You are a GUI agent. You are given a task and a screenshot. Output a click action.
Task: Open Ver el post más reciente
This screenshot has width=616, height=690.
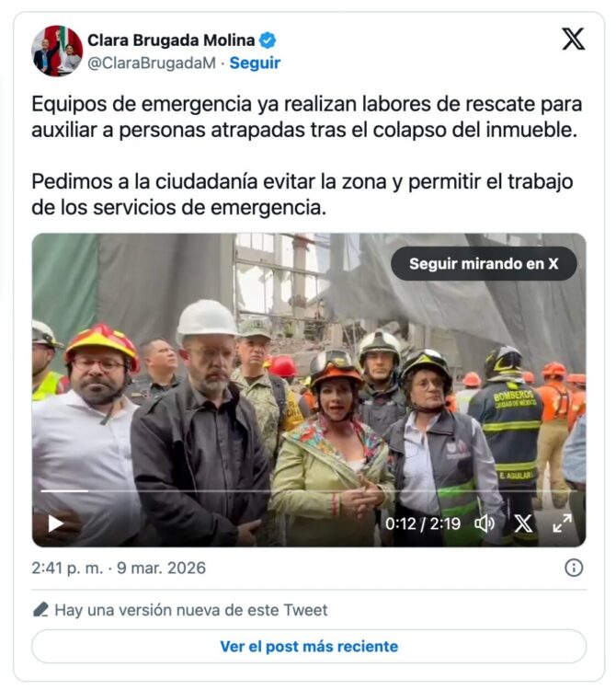[x=309, y=646]
